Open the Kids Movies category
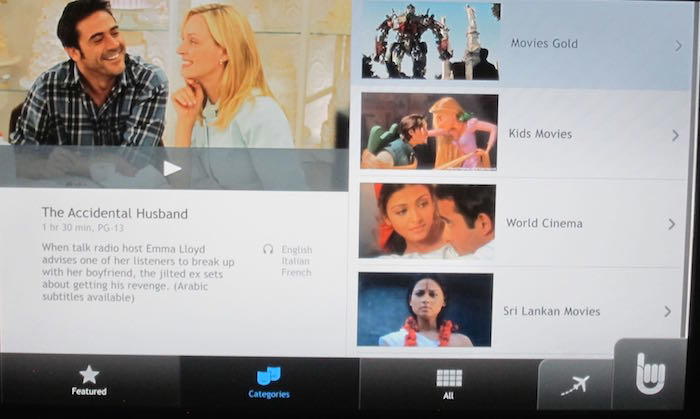This screenshot has width=700, height=419. click(x=518, y=133)
